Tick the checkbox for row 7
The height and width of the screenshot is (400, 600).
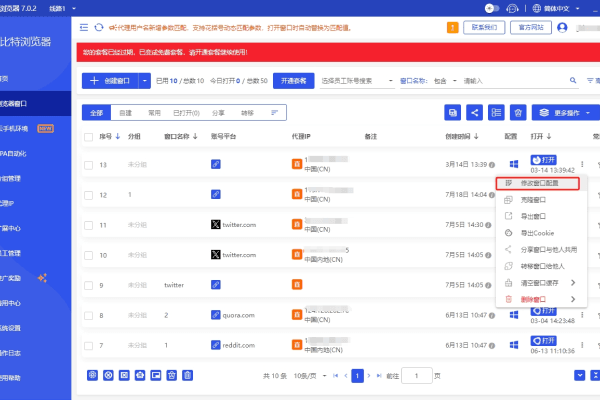[x=88, y=346]
